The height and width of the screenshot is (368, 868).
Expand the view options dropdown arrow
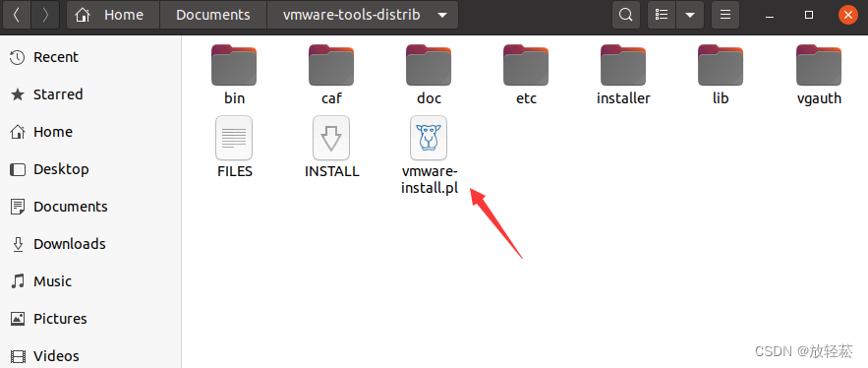[690, 15]
